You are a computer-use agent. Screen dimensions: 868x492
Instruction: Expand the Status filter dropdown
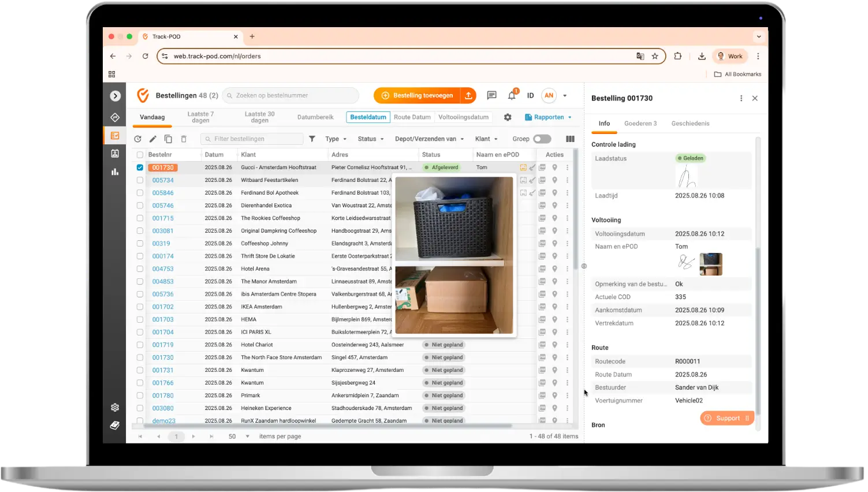tap(371, 139)
